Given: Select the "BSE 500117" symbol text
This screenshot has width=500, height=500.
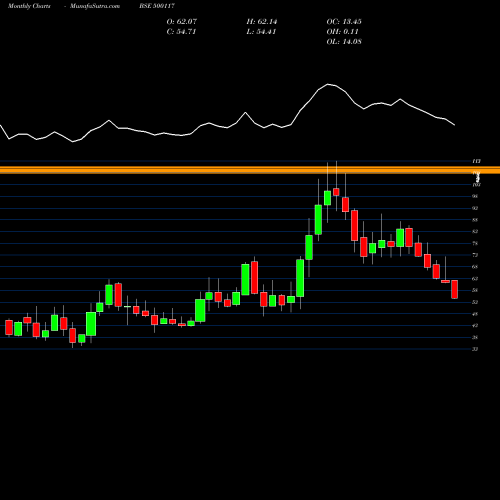Looking at the screenshot, I should click(x=157, y=6).
